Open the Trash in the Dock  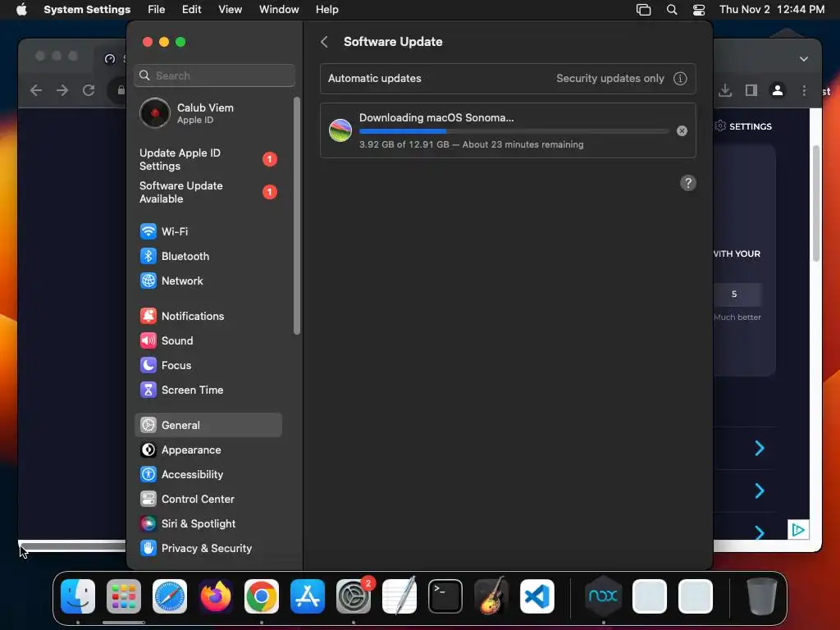[762, 596]
